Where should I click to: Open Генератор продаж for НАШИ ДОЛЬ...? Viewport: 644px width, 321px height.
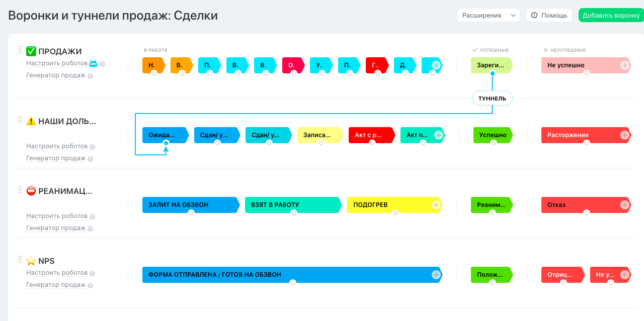(x=56, y=159)
